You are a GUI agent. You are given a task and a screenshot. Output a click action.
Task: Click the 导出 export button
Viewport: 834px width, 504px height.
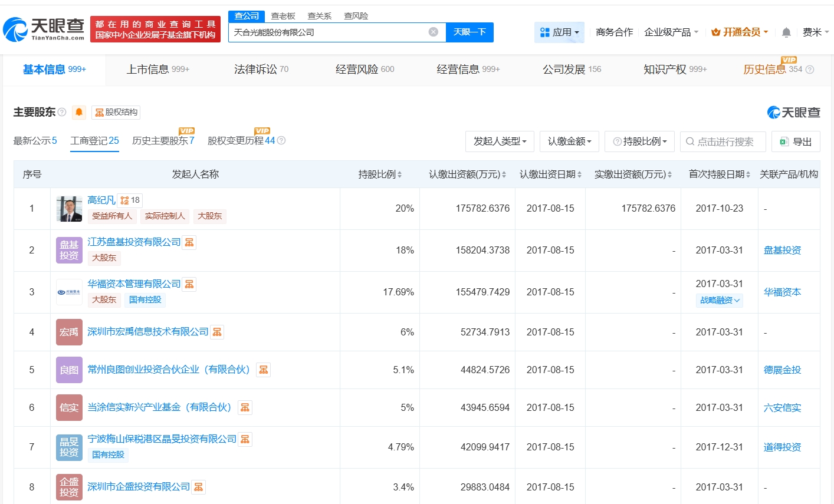point(796,141)
